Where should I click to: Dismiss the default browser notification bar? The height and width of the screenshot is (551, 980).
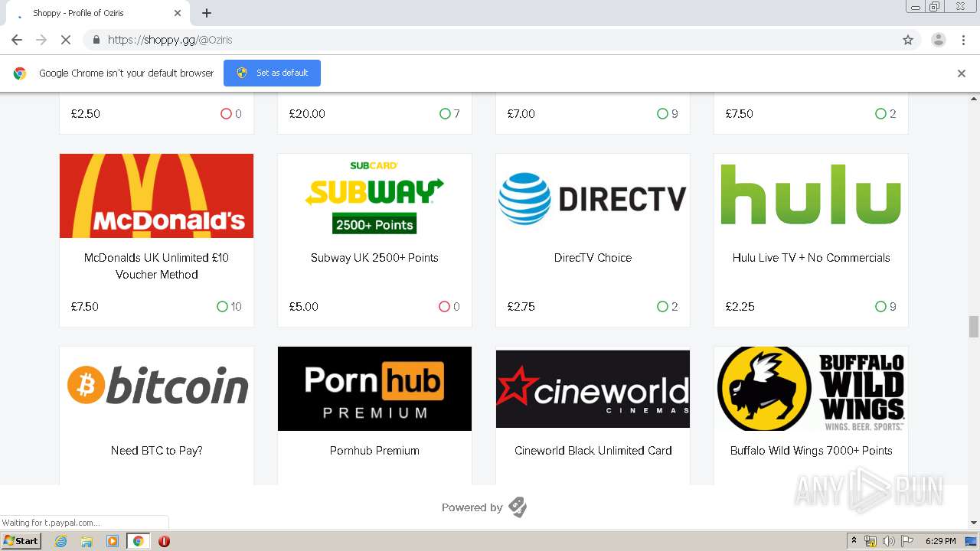[x=961, y=73]
